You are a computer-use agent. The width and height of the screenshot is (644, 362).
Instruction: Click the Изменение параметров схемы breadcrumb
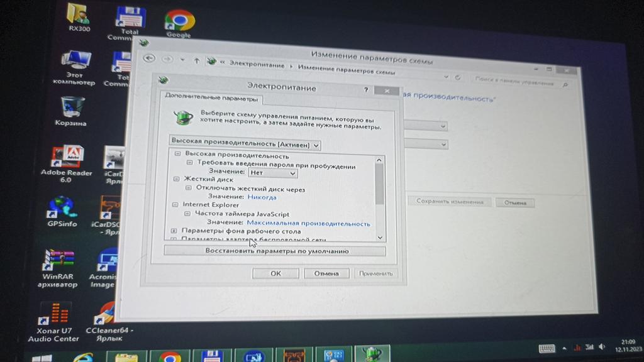click(347, 69)
